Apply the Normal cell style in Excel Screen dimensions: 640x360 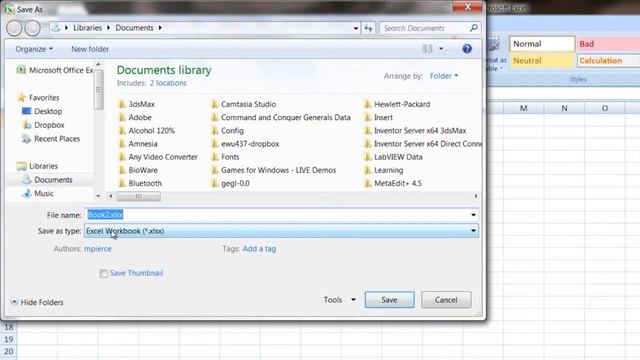(542, 44)
